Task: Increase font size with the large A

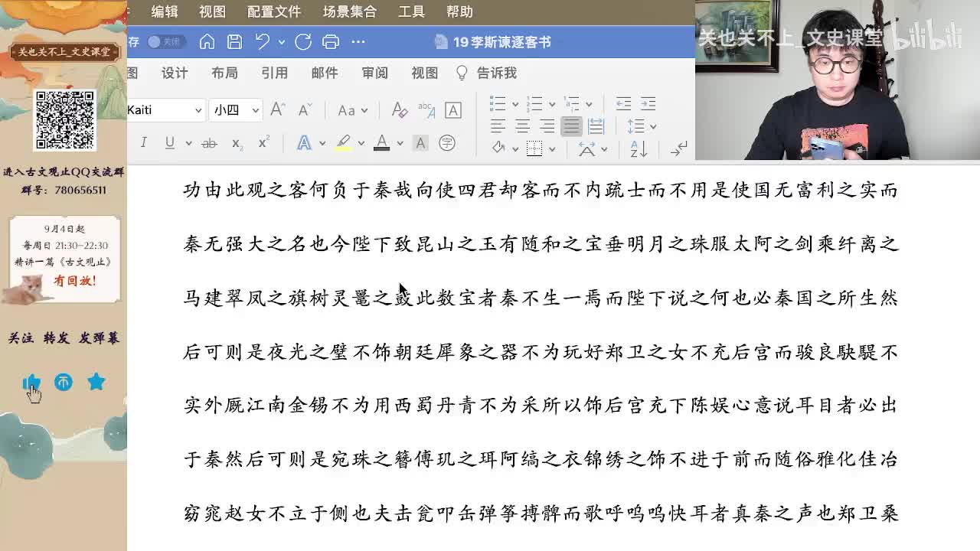Action: coord(278,109)
